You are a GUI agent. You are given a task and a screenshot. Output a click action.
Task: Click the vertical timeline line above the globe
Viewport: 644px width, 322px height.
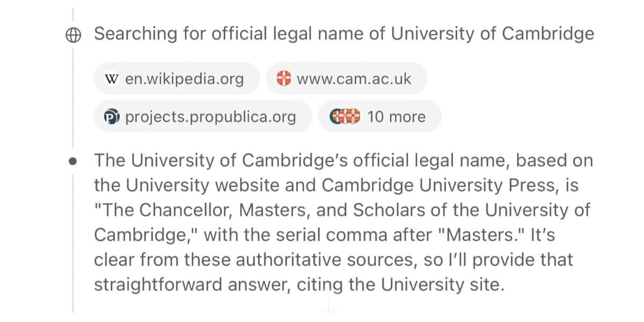coord(73,16)
